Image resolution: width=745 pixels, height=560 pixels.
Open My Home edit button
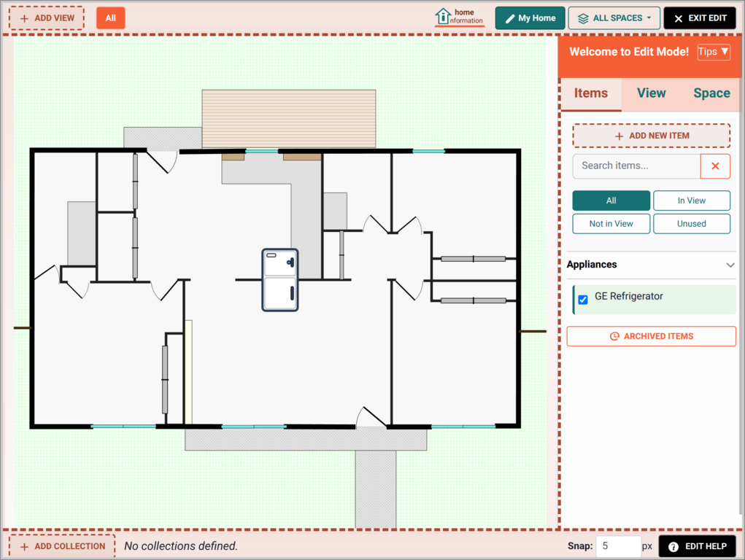tap(530, 18)
